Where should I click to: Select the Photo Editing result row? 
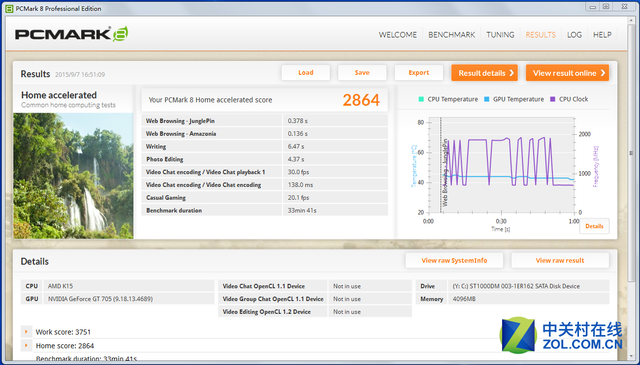click(264, 159)
